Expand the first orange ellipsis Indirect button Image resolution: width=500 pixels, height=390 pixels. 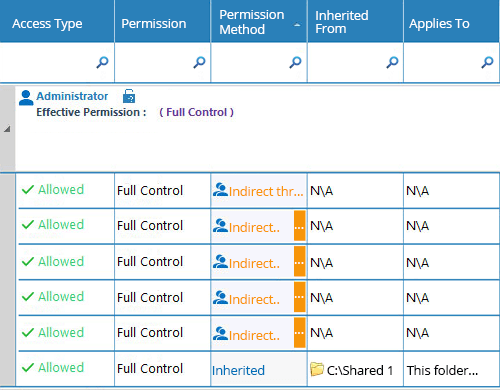coord(300,226)
